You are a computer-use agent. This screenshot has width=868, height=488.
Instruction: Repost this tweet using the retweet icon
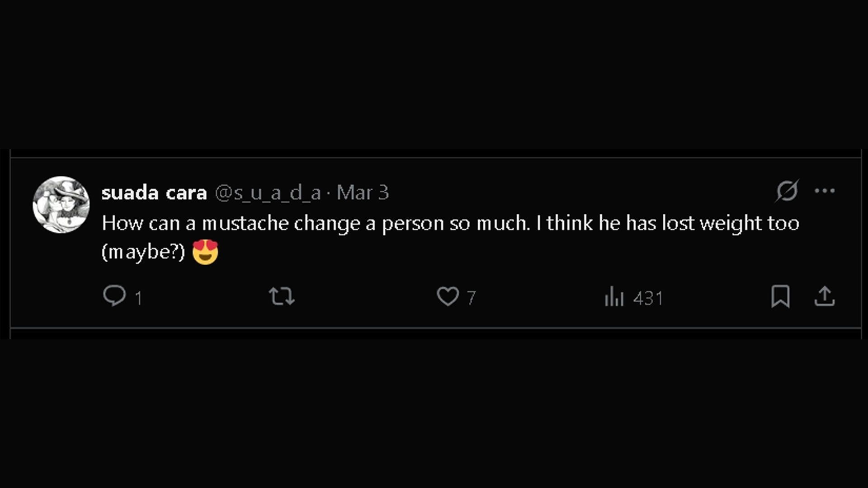point(282,296)
